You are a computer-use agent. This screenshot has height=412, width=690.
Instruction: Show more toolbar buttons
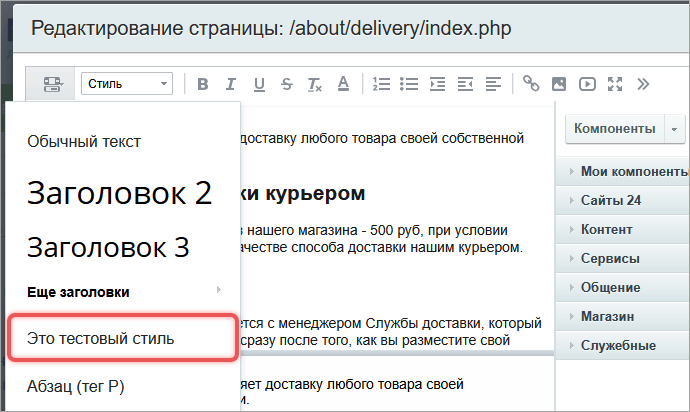(643, 84)
